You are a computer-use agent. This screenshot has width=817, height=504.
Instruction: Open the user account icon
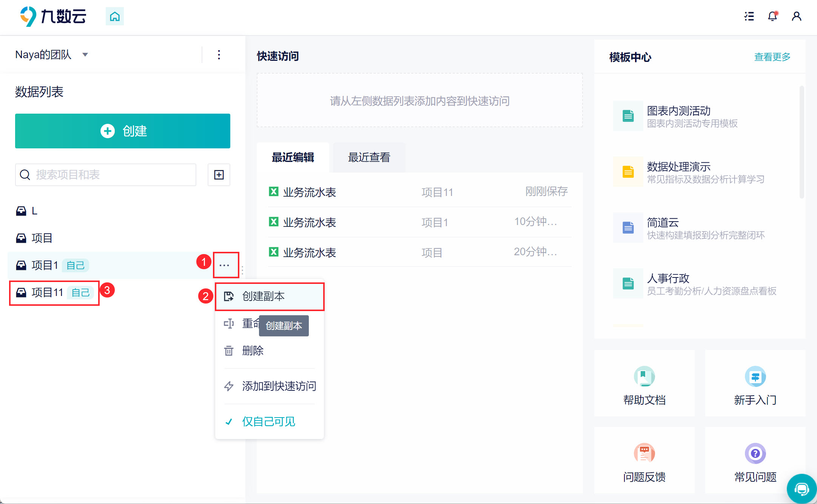796,16
